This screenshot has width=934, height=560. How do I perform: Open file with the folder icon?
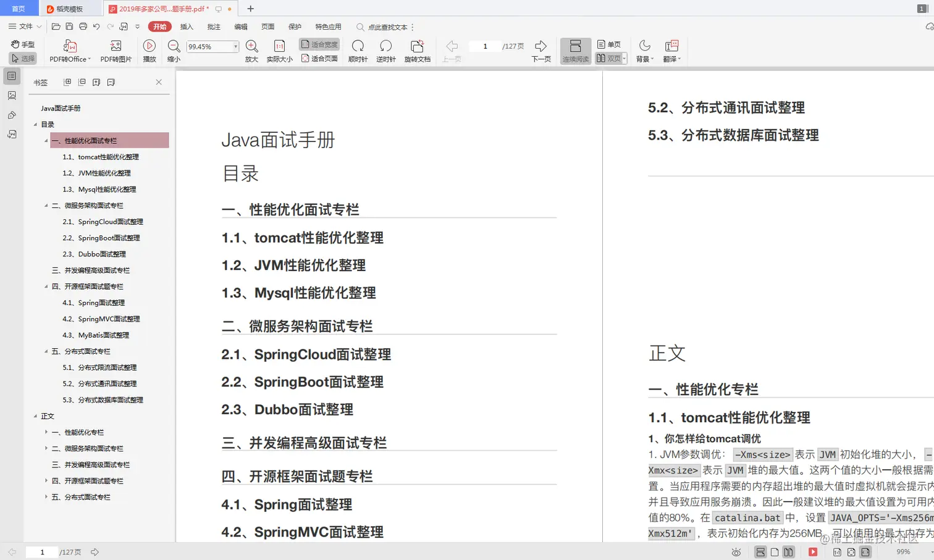point(56,27)
